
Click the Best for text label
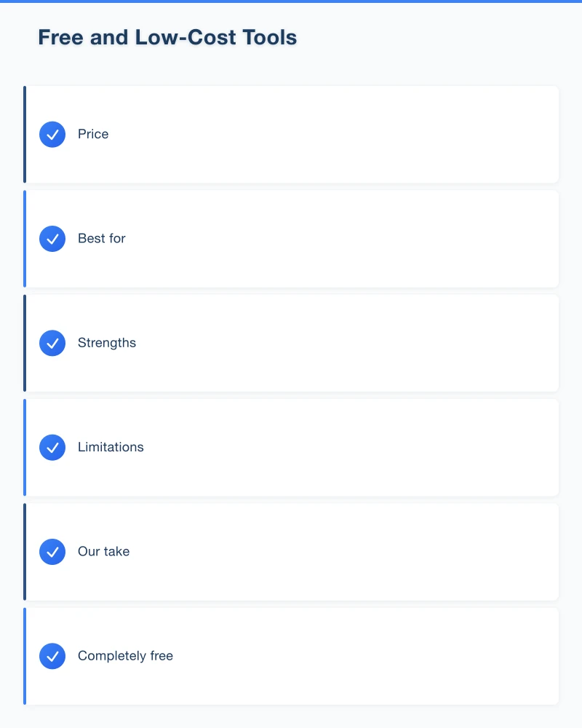pos(102,239)
